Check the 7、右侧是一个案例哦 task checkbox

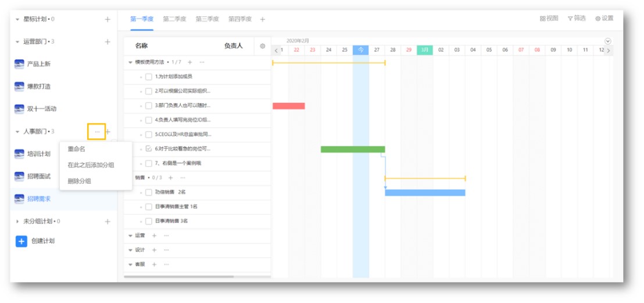[149, 163]
